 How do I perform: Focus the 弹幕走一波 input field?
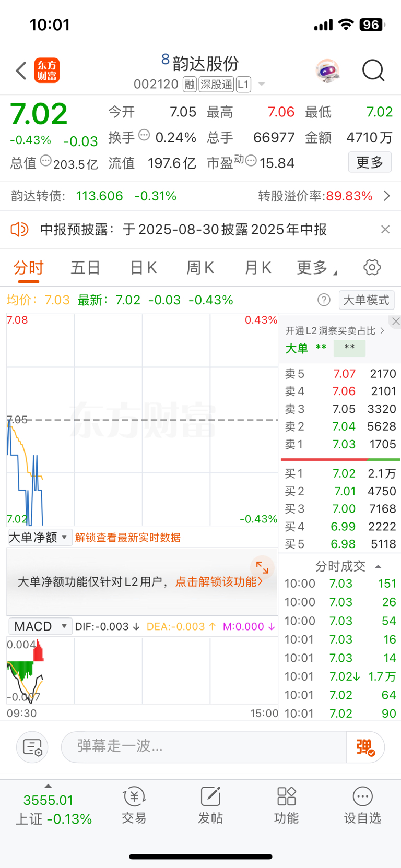[x=204, y=747]
